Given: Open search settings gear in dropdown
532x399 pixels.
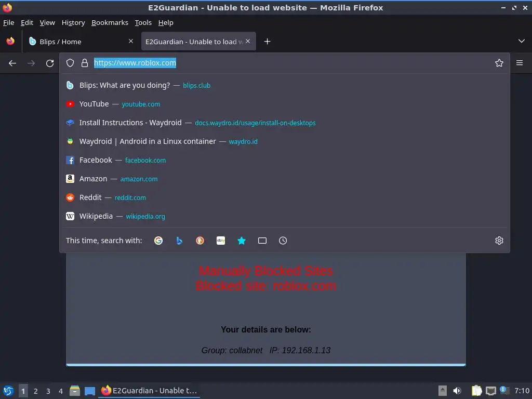Looking at the screenshot, I should pyautogui.click(x=499, y=241).
